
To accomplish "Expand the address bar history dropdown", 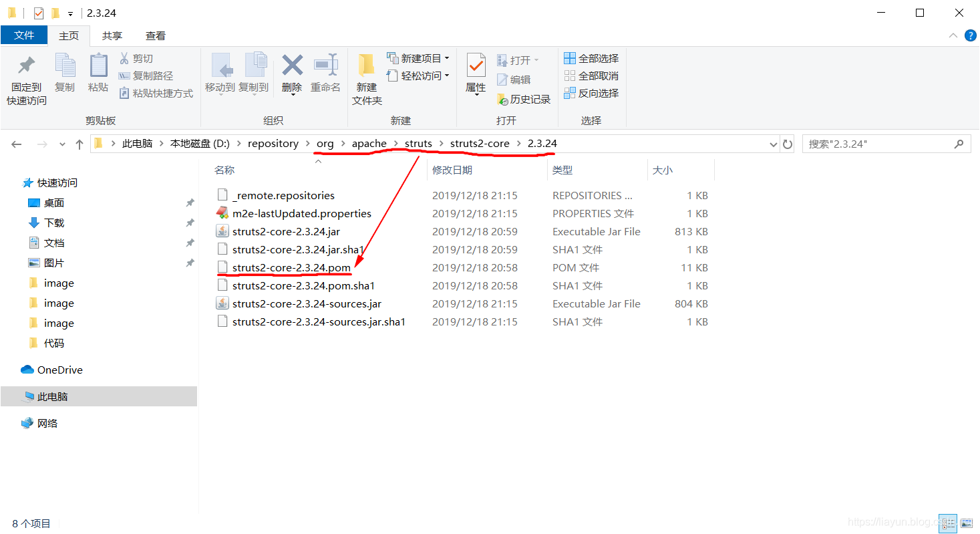I will (773, 144).
